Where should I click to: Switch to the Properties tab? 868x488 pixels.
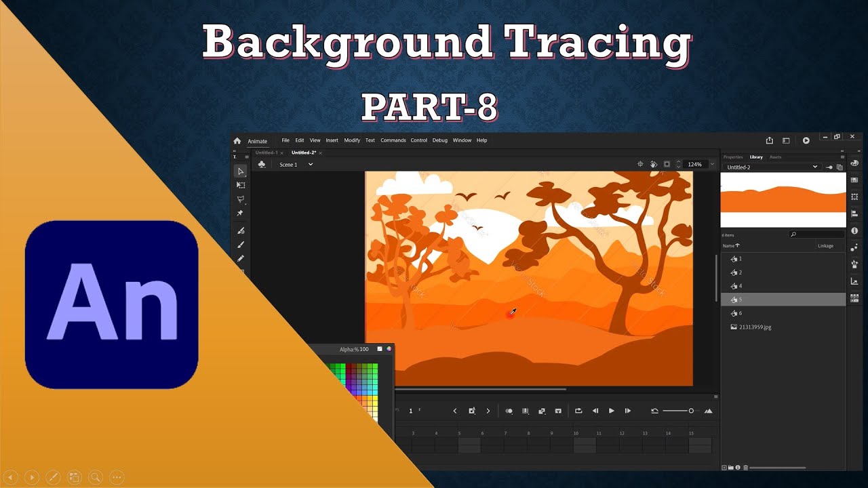pos(733,157)
